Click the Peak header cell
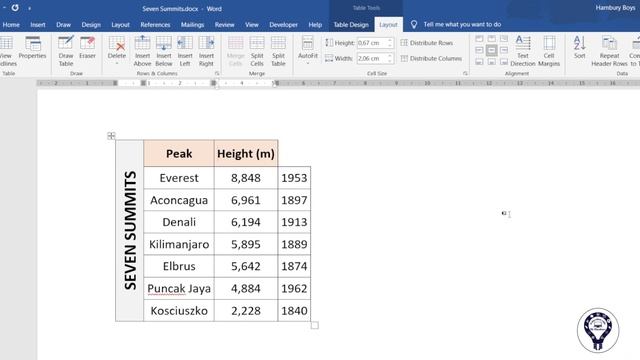640x360 pixels. tap(179, 153)
